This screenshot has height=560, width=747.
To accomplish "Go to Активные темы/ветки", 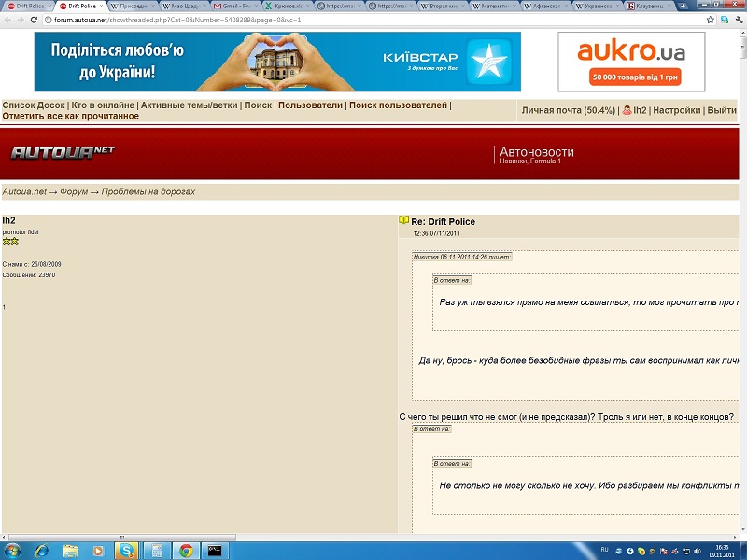I will (x=188, y=105).
